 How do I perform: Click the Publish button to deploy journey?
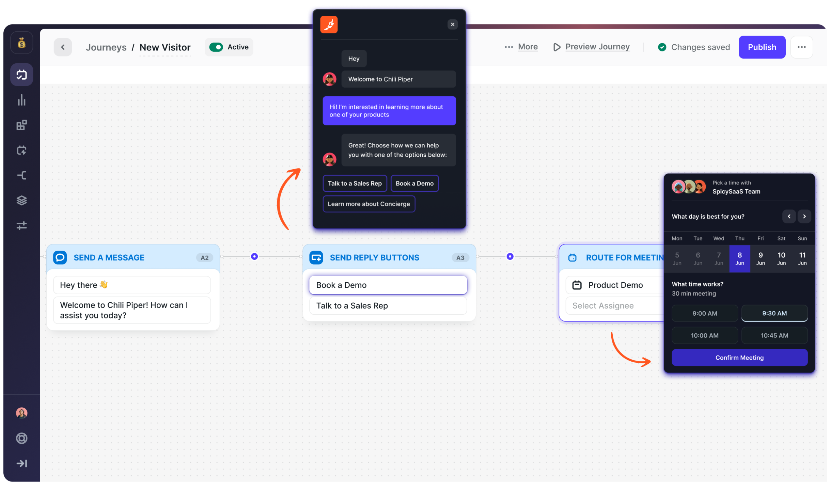(x=762, y=47)
